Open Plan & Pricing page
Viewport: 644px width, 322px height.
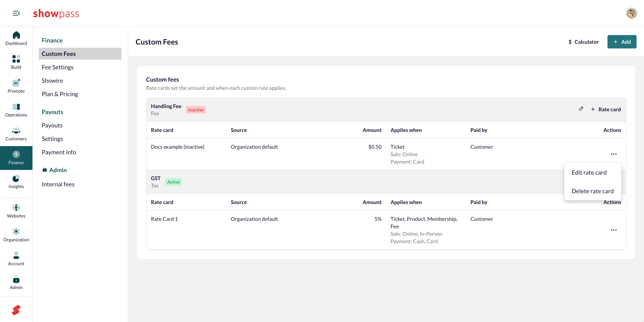pyautogui.click(x=60, y=94)
